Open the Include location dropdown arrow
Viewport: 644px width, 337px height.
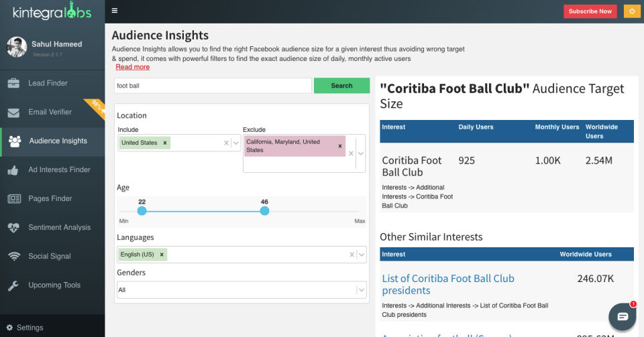(x=235, y=143)
